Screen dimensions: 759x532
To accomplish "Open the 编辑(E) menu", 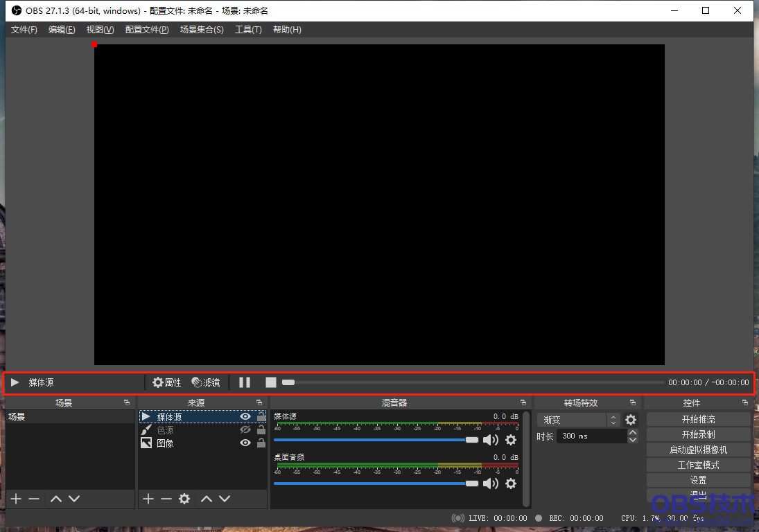I will tap(62, 30).
